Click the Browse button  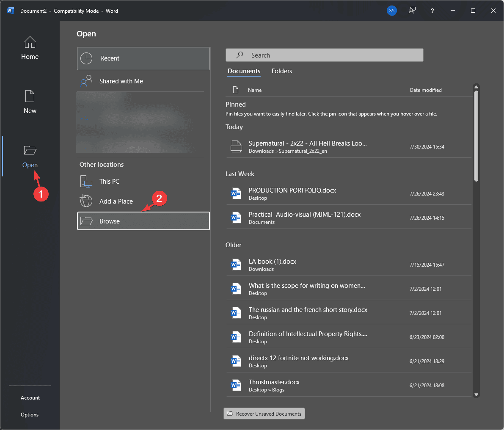click(143, 221)
